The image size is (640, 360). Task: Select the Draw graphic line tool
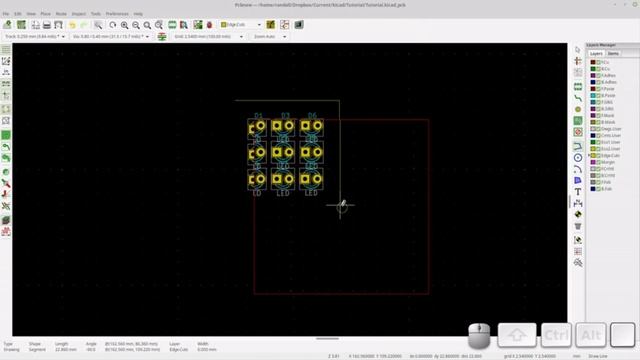coord(578,146)
